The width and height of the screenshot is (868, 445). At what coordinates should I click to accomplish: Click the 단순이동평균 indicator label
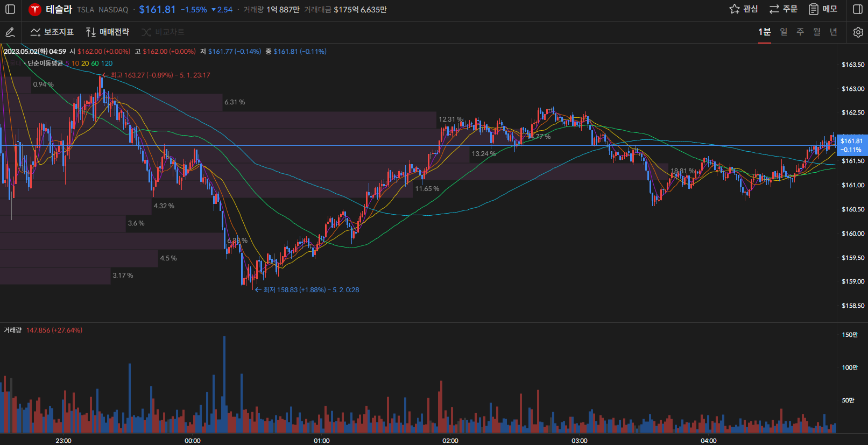(45, 63)
